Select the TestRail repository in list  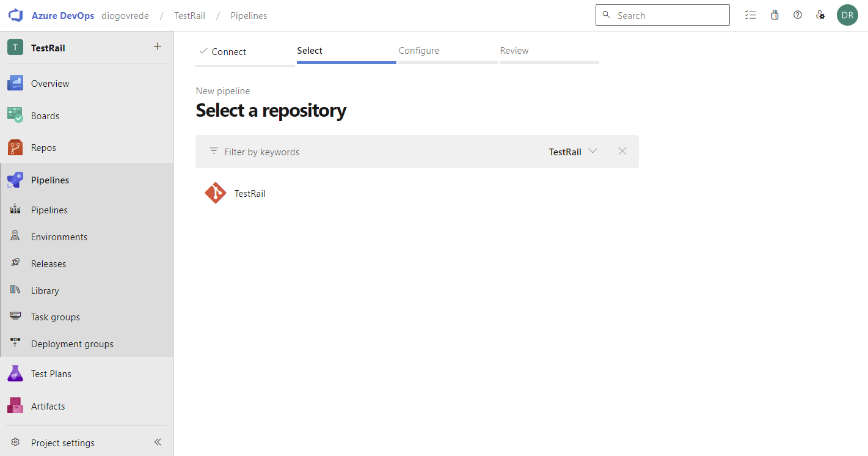(249, 194)
